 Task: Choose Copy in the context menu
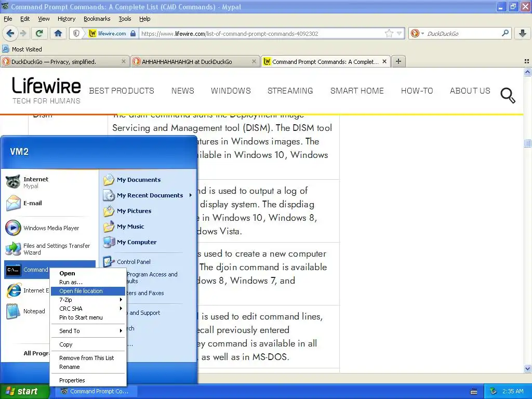click(88, 344)
